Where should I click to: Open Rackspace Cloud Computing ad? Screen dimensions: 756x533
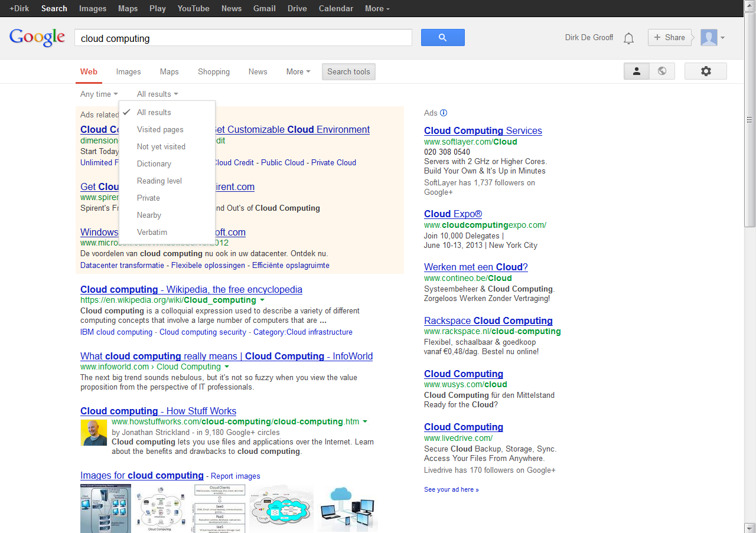pyautogui.click(x=488, y=321)
